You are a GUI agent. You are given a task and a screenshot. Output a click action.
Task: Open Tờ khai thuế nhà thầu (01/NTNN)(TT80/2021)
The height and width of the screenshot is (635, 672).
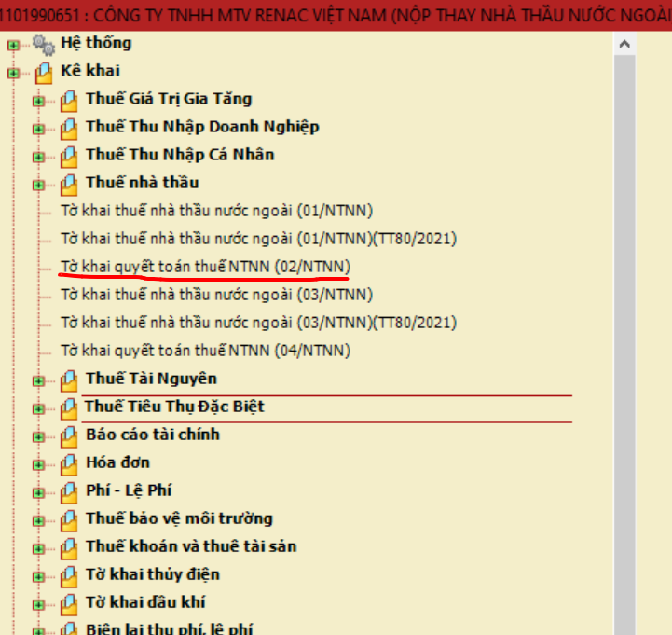258,239
